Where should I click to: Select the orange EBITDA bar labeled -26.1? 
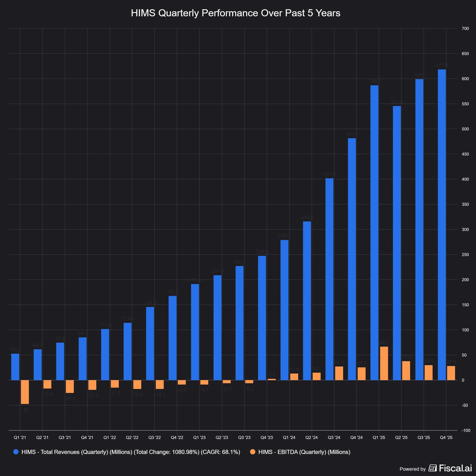coord(70,387)
